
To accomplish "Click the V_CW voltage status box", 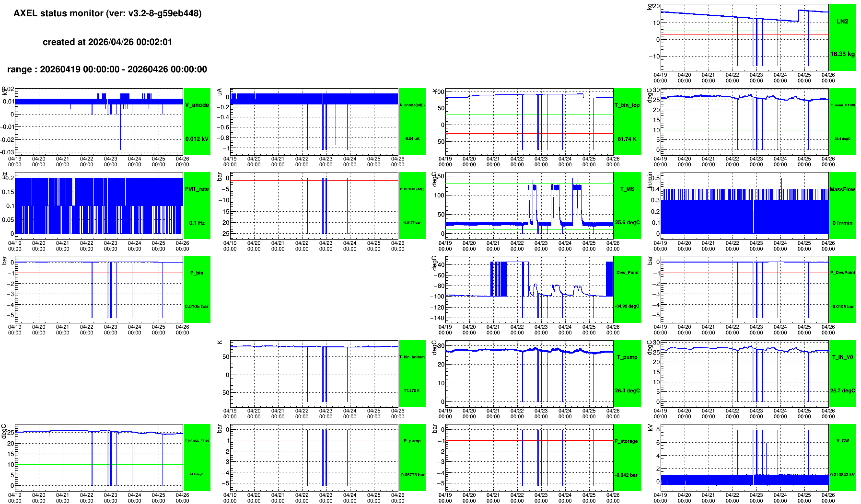I will point(842,458).
